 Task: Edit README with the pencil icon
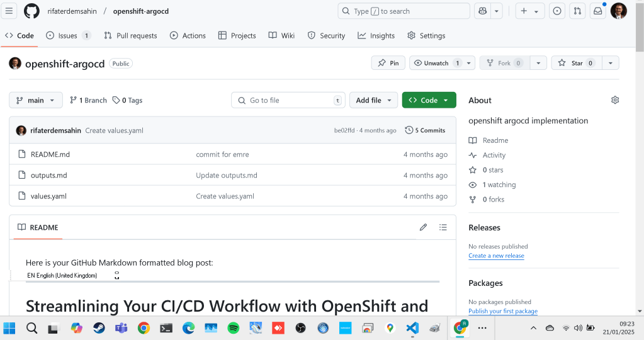424,227
